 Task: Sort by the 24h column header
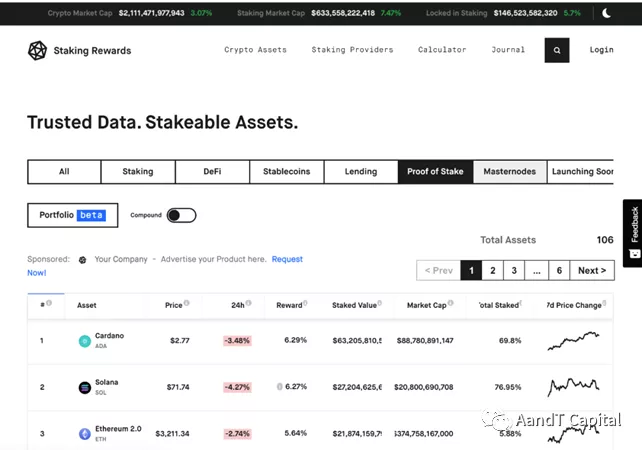click(238, 305)
